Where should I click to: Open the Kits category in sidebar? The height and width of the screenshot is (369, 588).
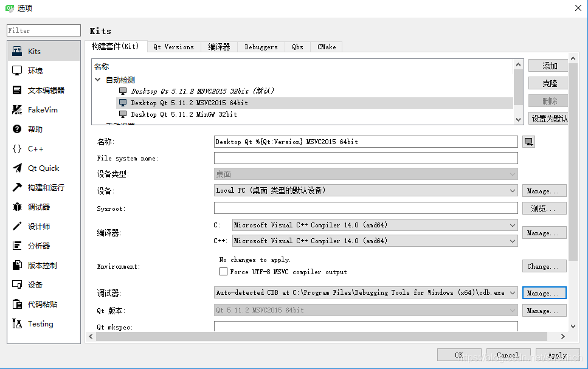coord(44,51)
